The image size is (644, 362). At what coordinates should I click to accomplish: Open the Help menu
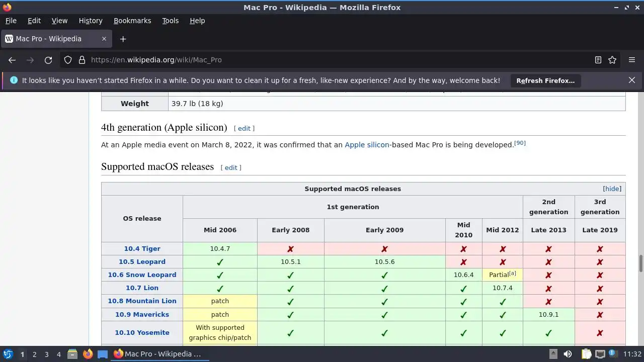tap(197, 21)
